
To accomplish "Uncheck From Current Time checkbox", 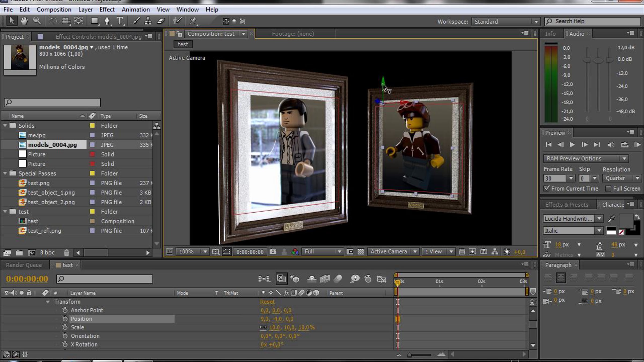I will [547, 189].
